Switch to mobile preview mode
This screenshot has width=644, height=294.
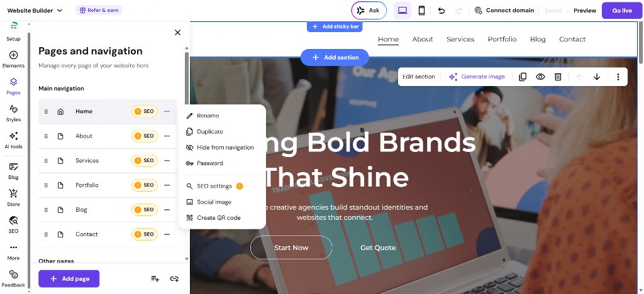tap(421, 11)
